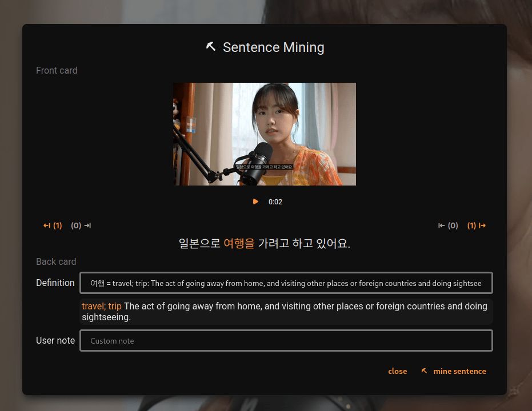
Task: Select the highlighted word 여행을 in the sentence
Action: [x=239, y=243]
